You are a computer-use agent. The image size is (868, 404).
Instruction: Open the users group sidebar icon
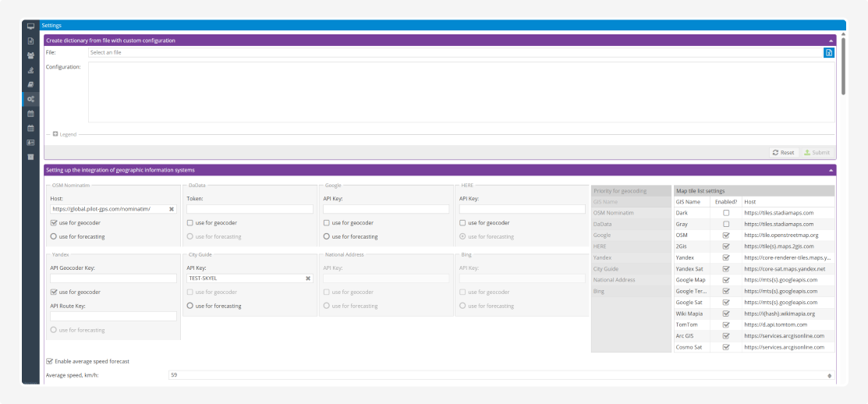[x=30, y=55]
